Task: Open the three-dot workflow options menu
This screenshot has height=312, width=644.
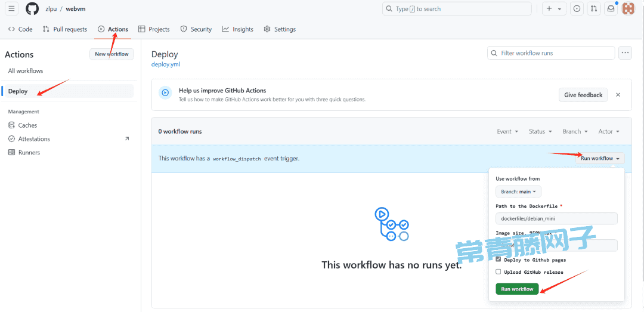Action: [625, 53]
